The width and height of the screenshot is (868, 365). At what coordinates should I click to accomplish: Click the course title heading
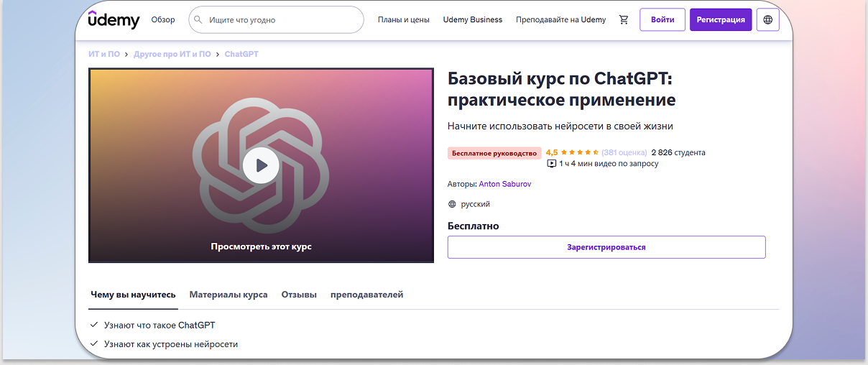pos(562,88)
